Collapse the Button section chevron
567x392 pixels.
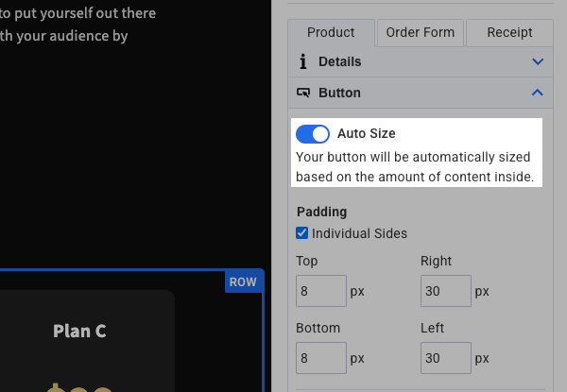click(x=538, y=93)
